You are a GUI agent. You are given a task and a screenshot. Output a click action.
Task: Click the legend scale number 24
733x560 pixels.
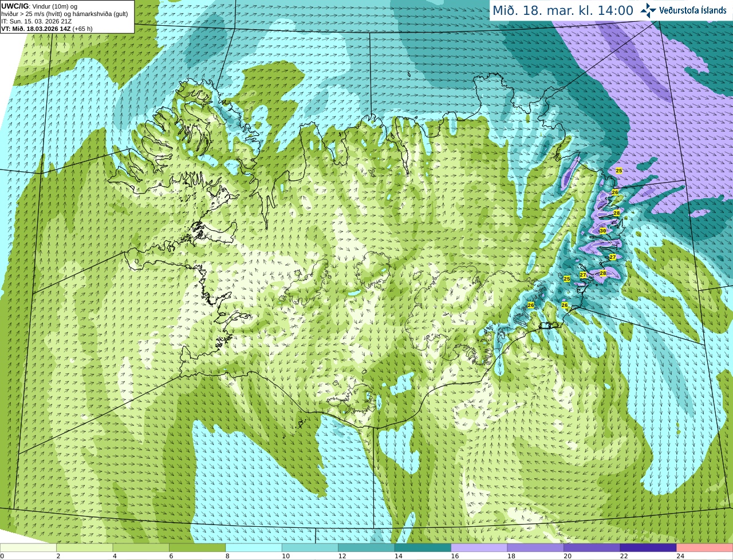(680, 556)
